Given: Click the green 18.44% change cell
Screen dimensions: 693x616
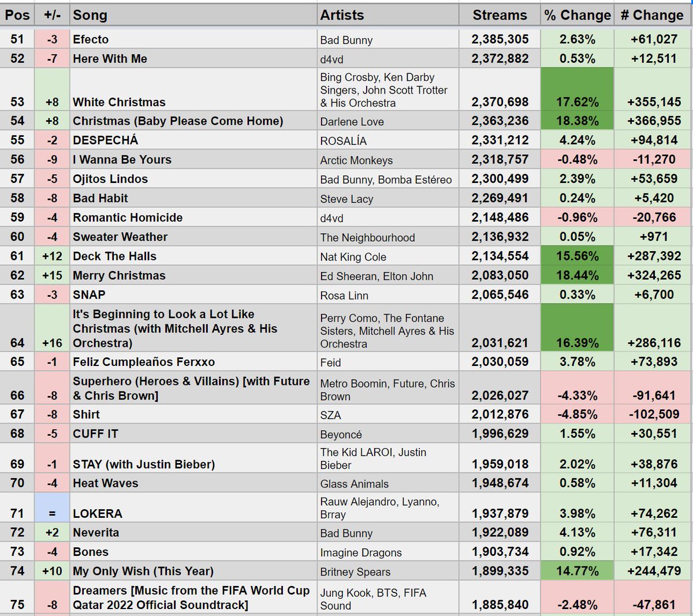Looking at the screenshot, I should 575,275.
